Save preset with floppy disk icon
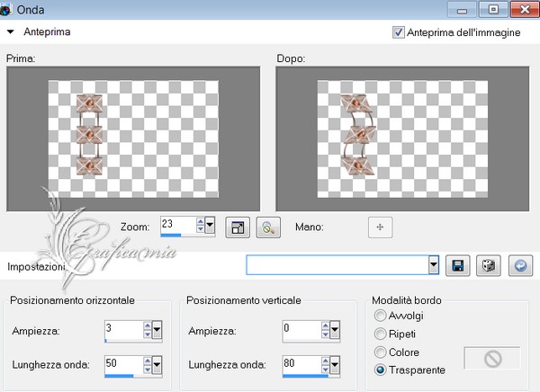This screenshot has height=392, width=540. click(x=458, y=266)
